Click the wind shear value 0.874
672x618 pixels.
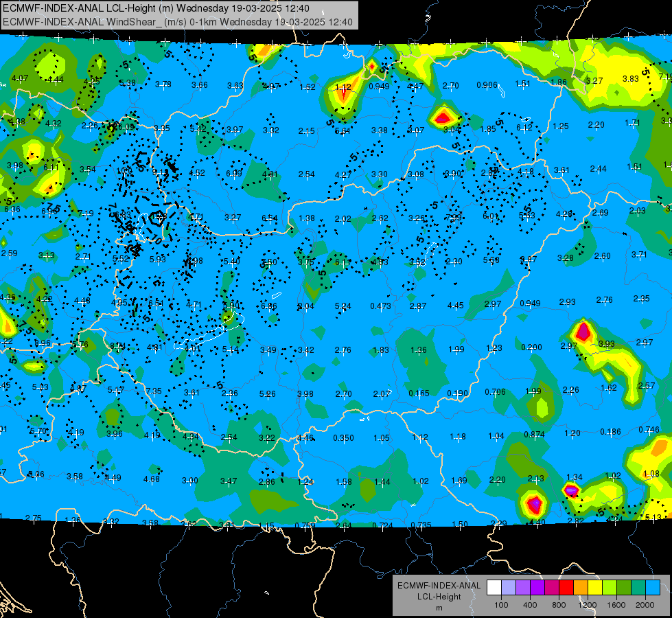(534, 435)
